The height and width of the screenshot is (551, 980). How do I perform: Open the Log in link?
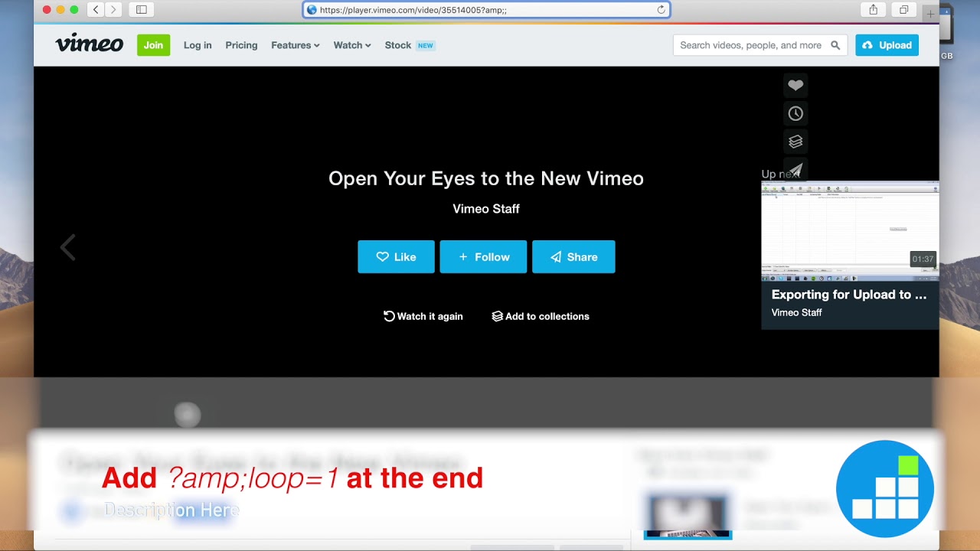pos(198,45)
